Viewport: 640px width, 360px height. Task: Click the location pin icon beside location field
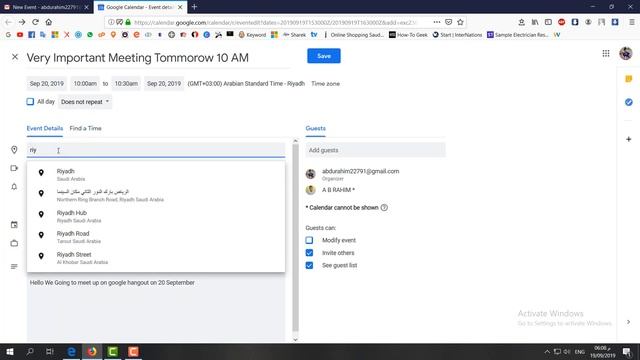[14, 150]
